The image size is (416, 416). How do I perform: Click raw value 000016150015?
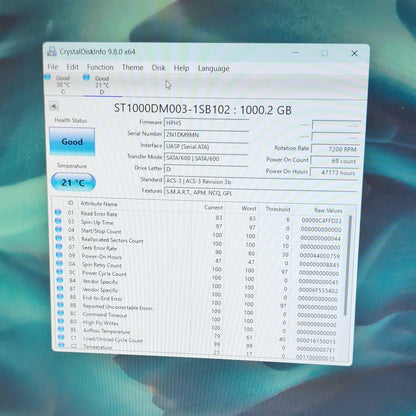316,341
